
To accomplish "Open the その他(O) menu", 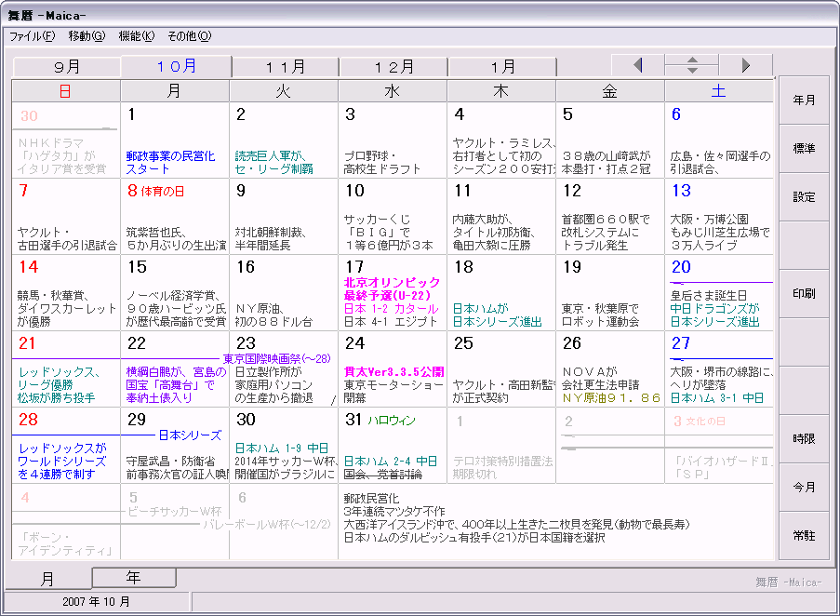I will coord(189,36).
